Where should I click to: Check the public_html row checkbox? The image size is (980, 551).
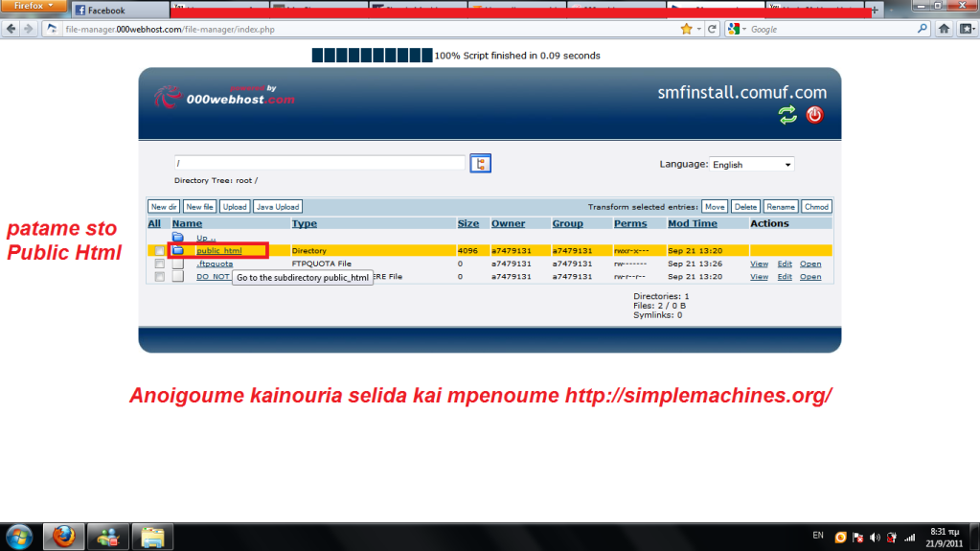click(x=159, y=251)
